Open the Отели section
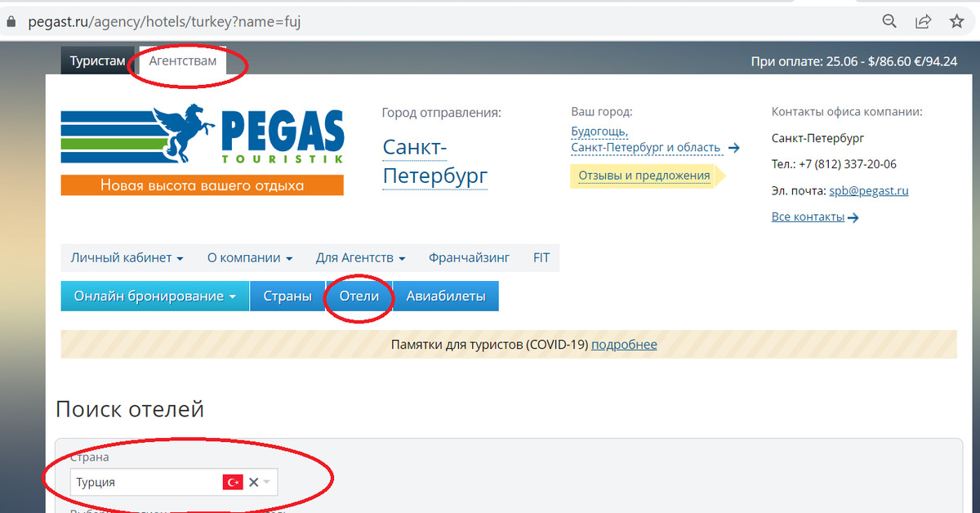980x513 pixels. pyautogui.click(x=359, y=296)
